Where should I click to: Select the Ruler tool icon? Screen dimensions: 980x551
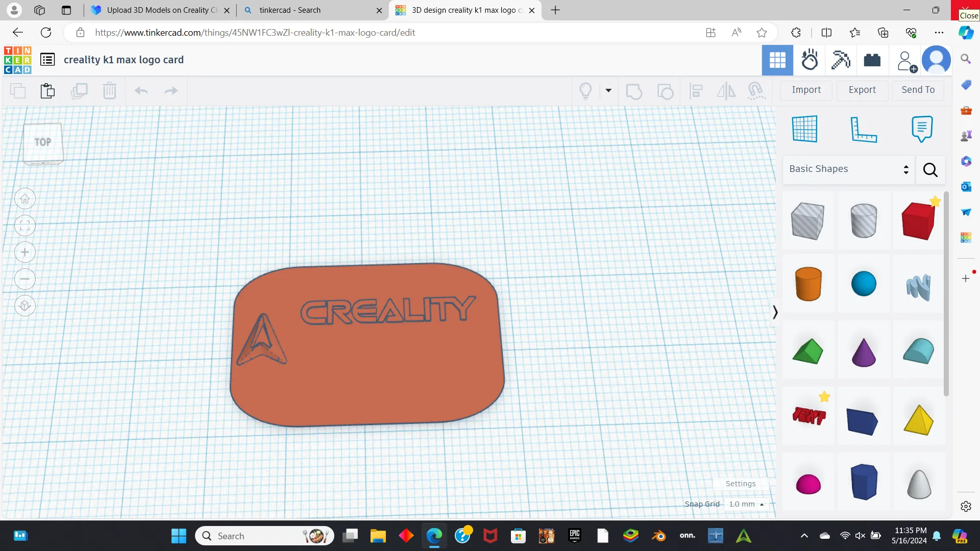864,129
